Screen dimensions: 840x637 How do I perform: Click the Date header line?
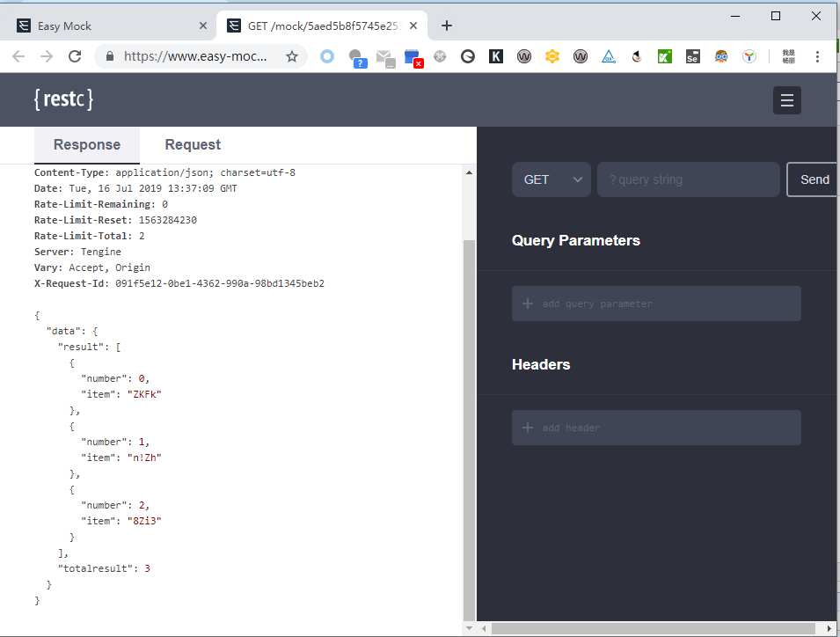pyautogui.click(x=135, y=188)
